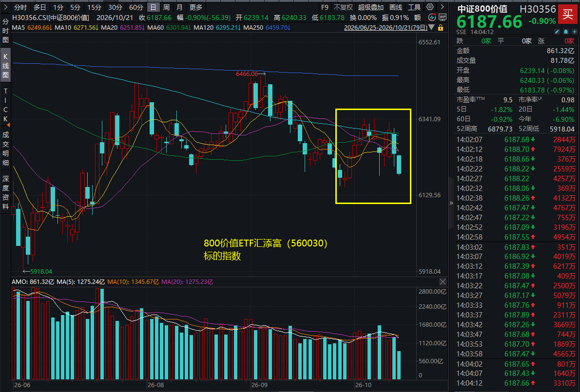Show more toolbar items with right chevron
Image resolution: width=580 pixels, height=392 pixels.
coord(442,7)
